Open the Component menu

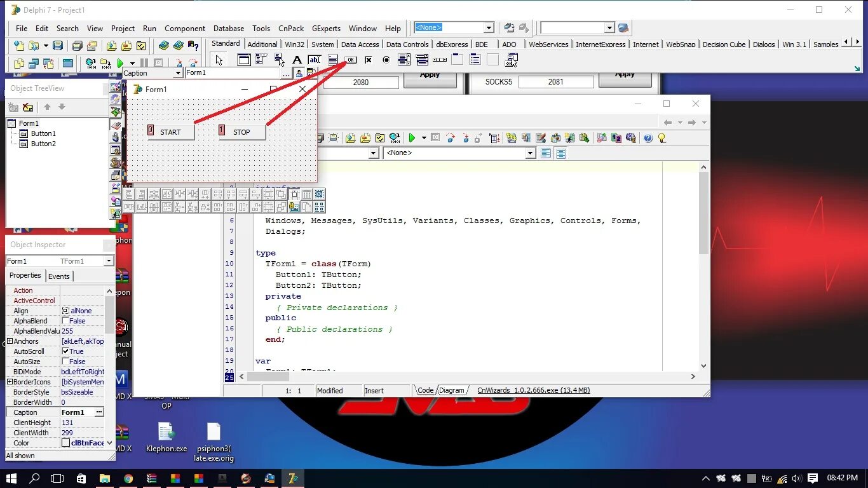(185, 29)
